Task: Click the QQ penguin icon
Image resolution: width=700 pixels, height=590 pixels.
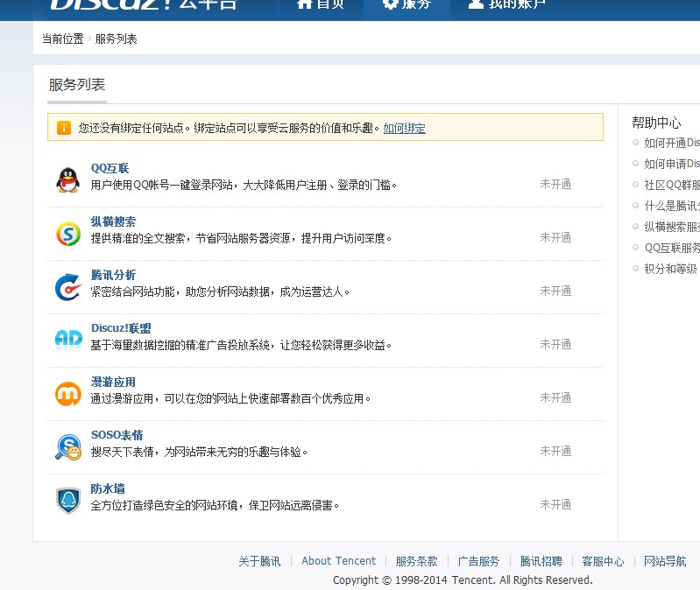Action: [x=67, y=179]
